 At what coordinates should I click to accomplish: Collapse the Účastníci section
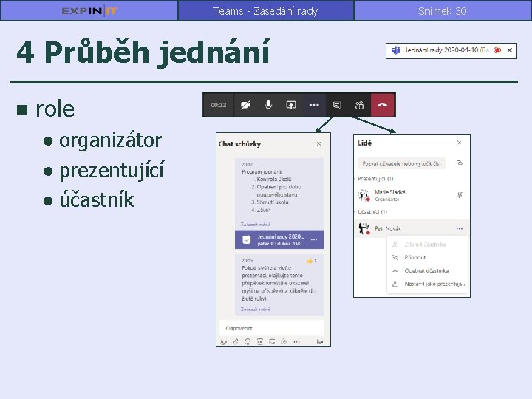(372, 212)
